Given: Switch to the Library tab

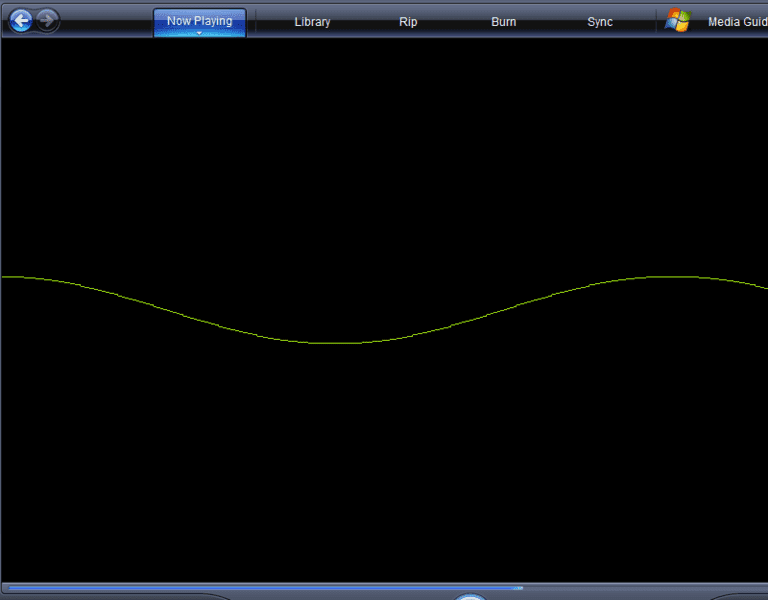Looking at the screenshot, I should pos(312,22).
